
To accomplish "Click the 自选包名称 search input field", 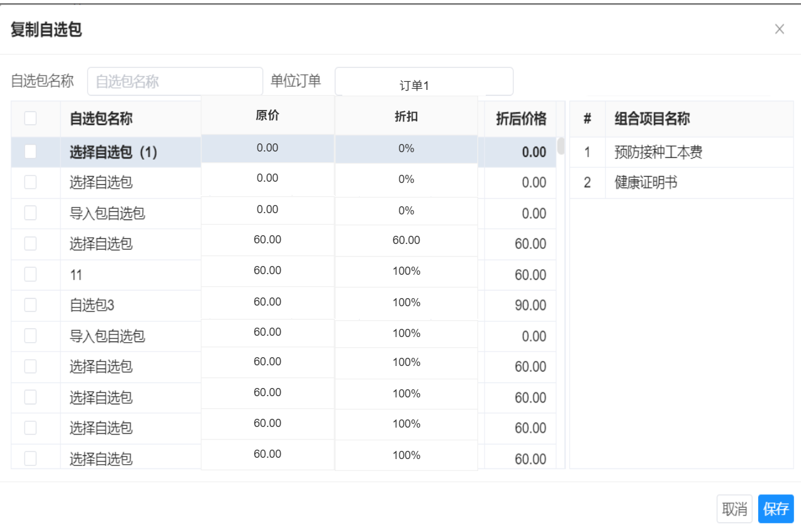I will pyautogui.click(x=175, y=81).
